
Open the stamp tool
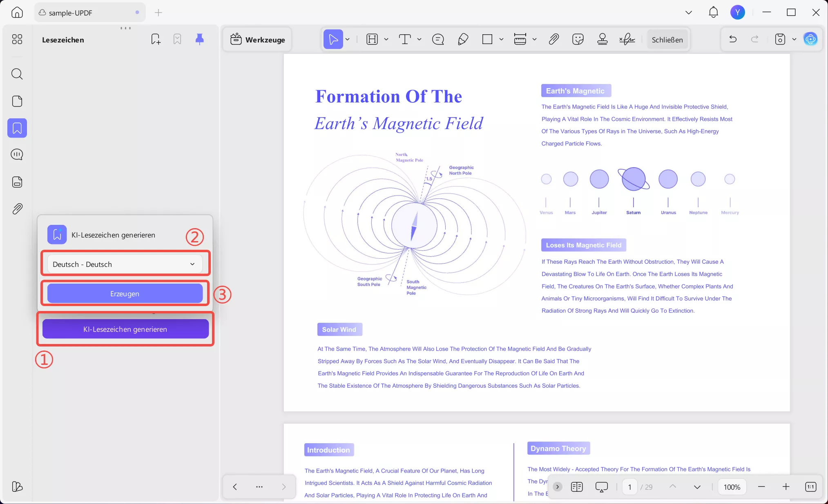pos(602,39)
